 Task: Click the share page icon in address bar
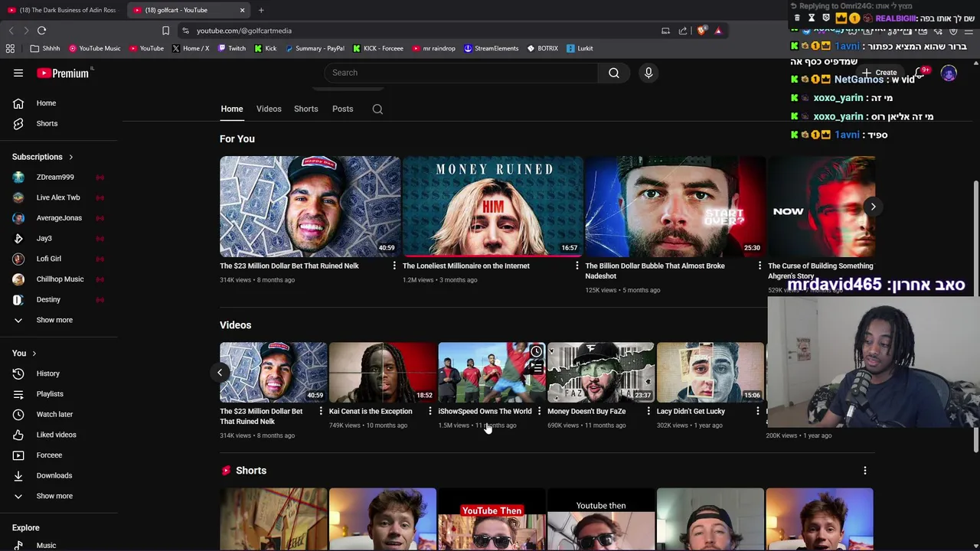pos(683,31)
